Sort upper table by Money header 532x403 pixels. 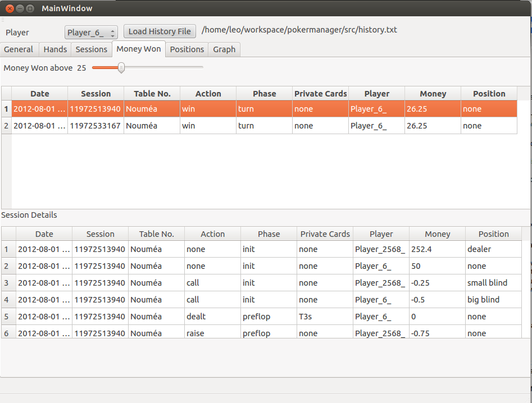click(433, 94)
